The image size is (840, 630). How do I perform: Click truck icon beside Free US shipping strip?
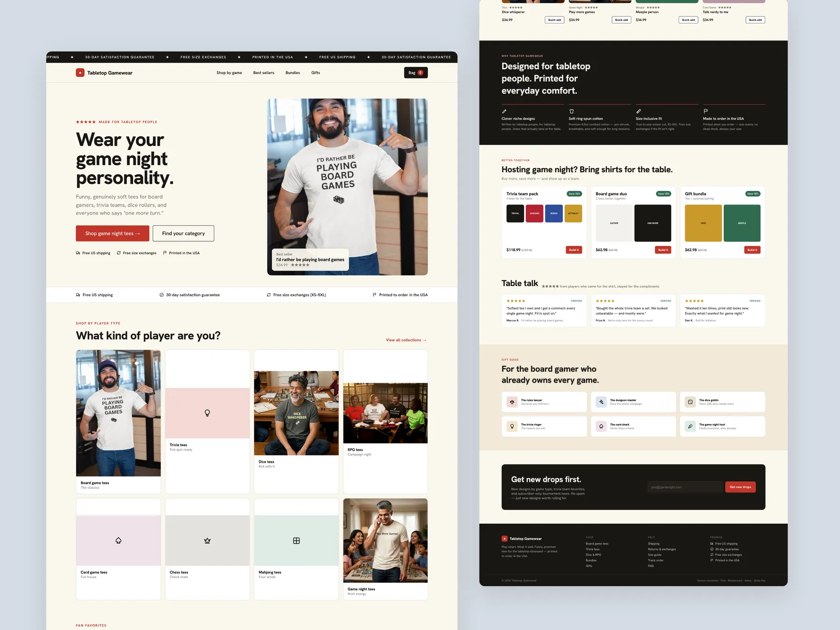[78, 295]
